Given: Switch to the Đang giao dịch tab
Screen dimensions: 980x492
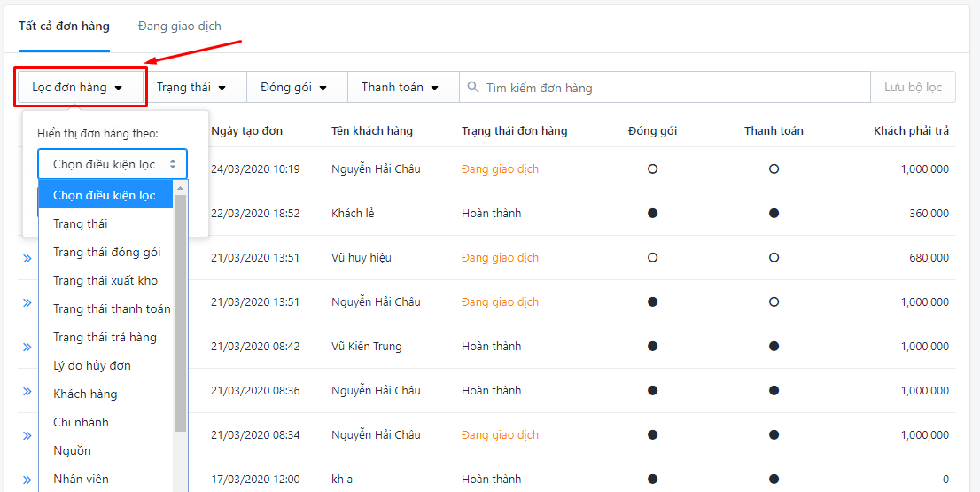Looking at the screenshot, I should point(179,27).
